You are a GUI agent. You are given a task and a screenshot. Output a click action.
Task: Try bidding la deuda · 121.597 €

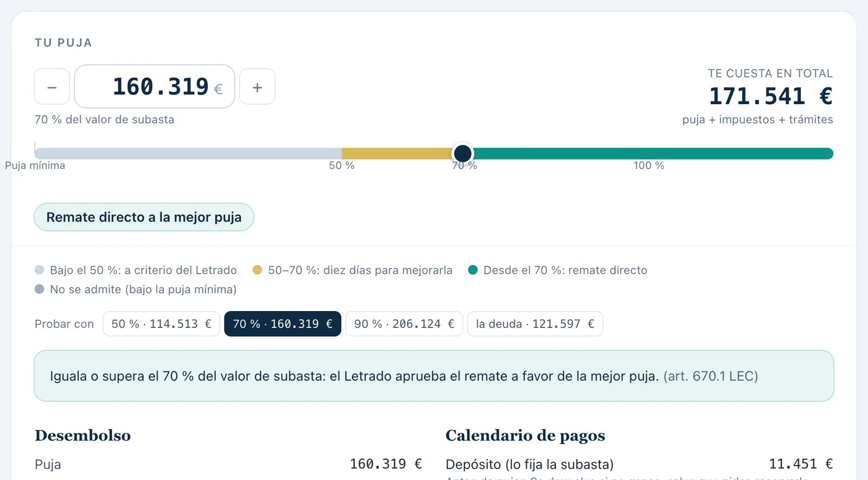(x=535, y=324)
